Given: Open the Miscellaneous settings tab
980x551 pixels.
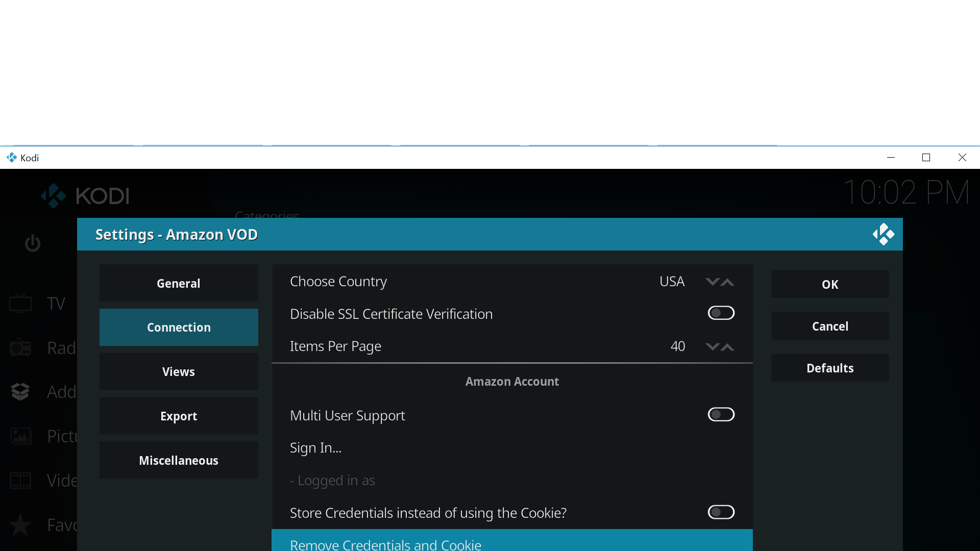Looking at the screenshot, I should click(x=179, y=460).
